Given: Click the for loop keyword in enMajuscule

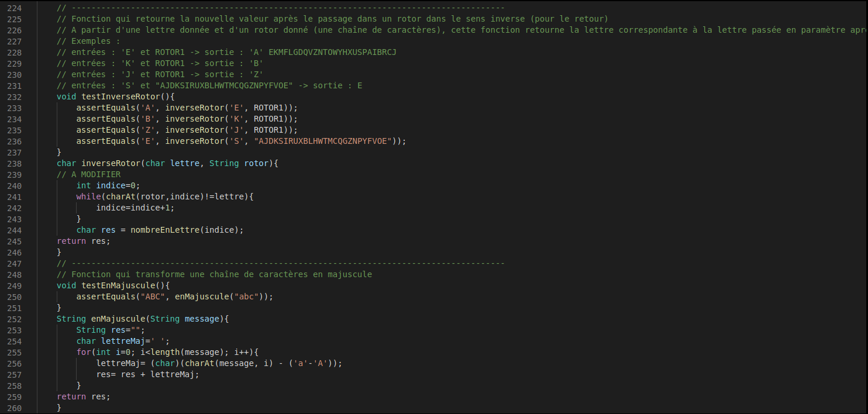Looking at the screenshot, I should [84, 352].
